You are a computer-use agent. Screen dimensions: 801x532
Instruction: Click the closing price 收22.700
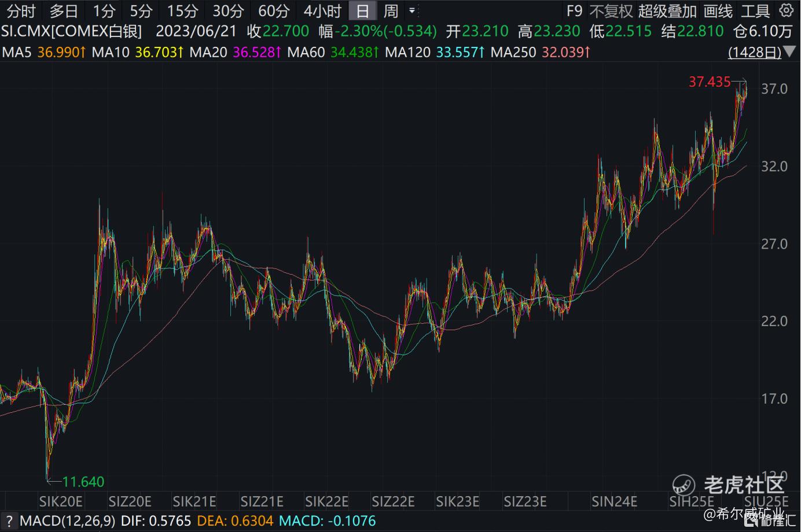(x=278, y=31)
